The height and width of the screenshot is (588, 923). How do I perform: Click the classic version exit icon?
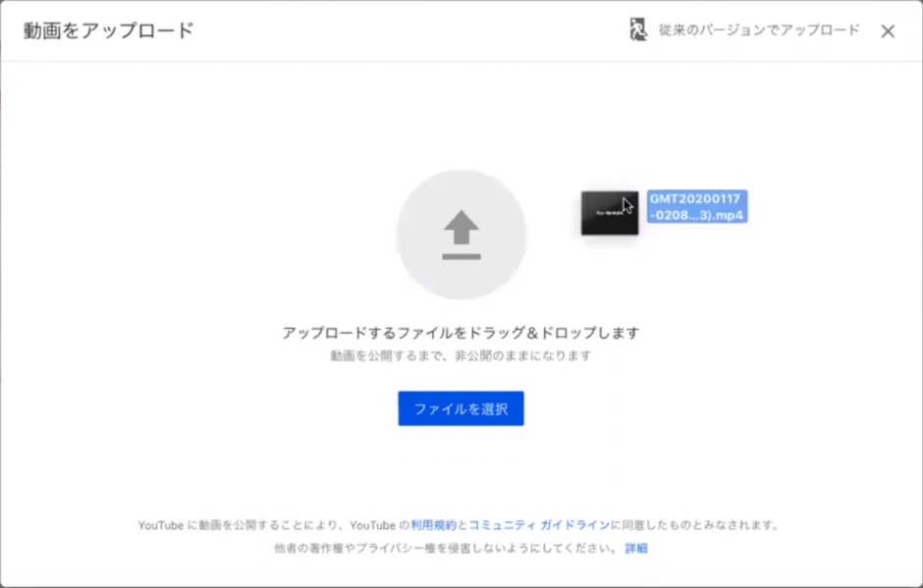click(x=638, y=30)
